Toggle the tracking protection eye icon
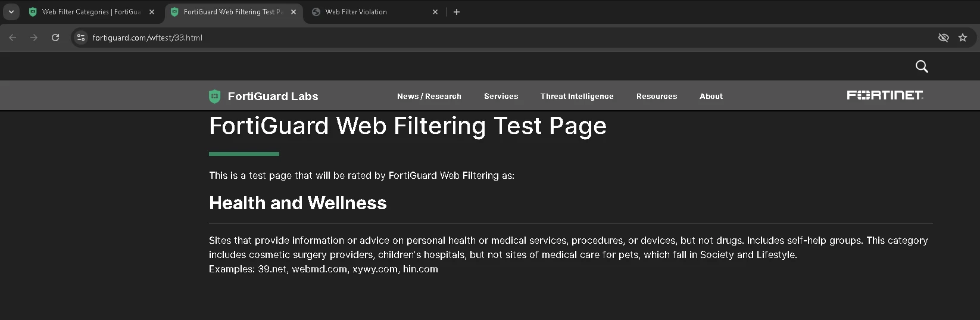Viewport: 980px width, 320px height. click(x=943, y=38)
